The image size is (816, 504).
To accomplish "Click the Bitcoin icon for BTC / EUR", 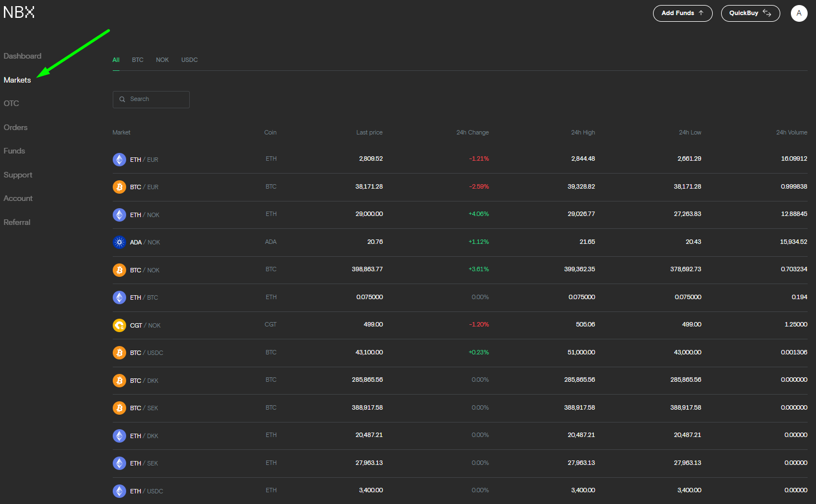I will click(x=119, y=187).
